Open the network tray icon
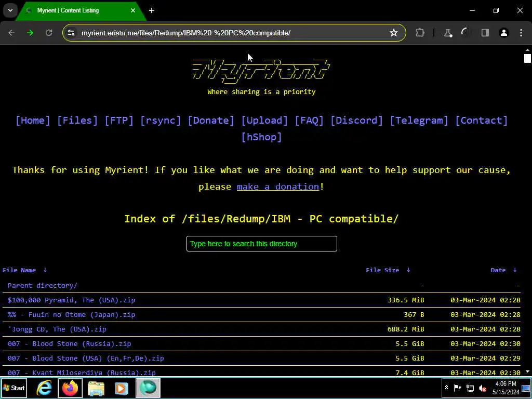This screenshot has width=532, height=399. [470, 388]
